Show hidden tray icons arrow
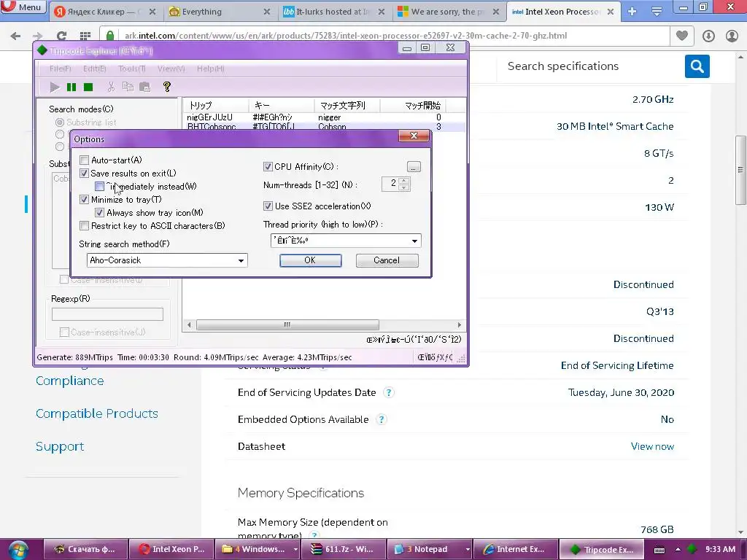The width and height of the screenshot is (747, 560). [x=678, y=550]
